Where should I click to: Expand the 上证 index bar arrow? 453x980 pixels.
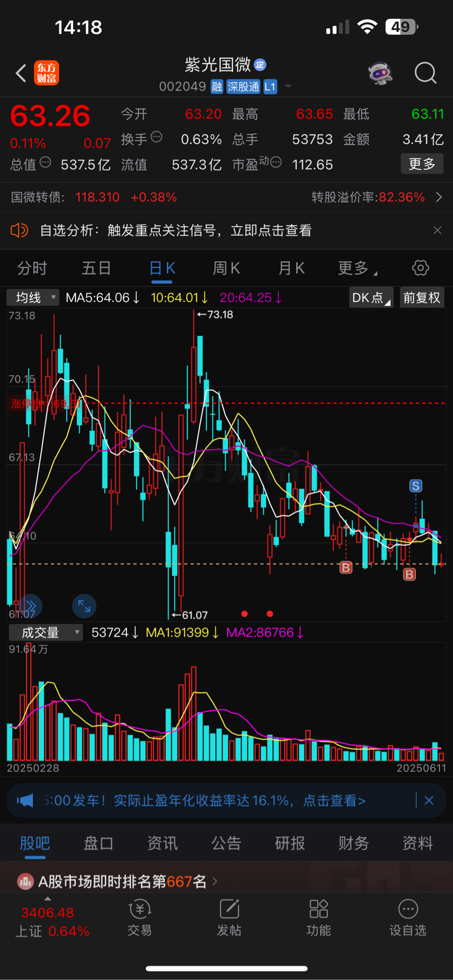pos(48,899)
